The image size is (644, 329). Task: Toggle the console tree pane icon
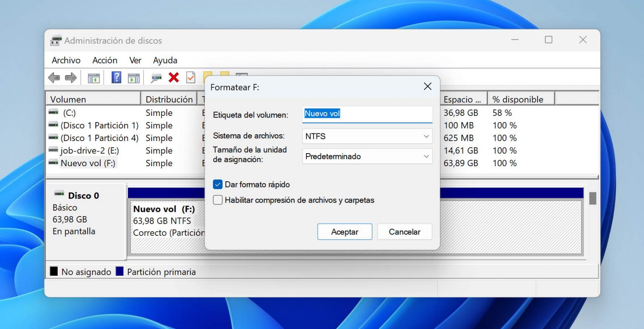93,77
